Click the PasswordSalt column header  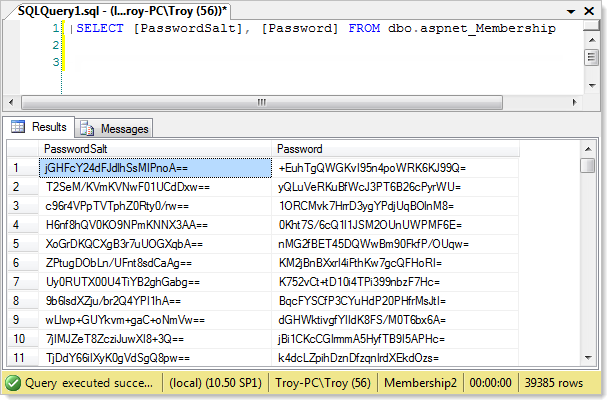[x=155, y=149]
